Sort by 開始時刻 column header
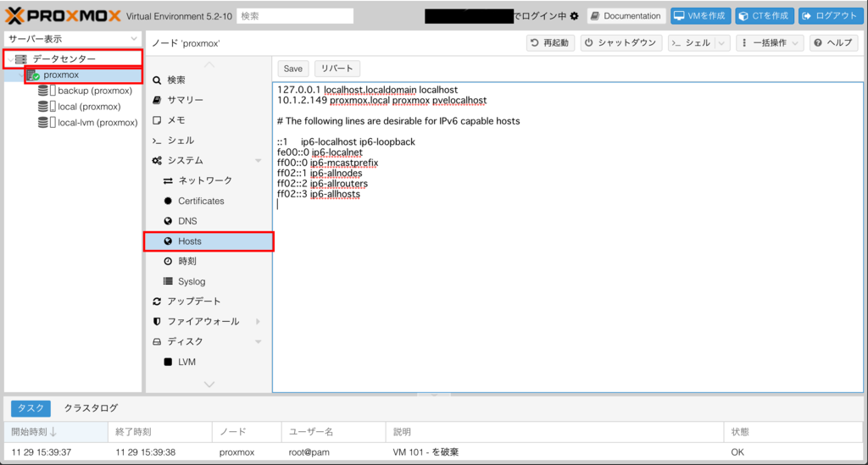Screen dimensions: 868x465 56,432
